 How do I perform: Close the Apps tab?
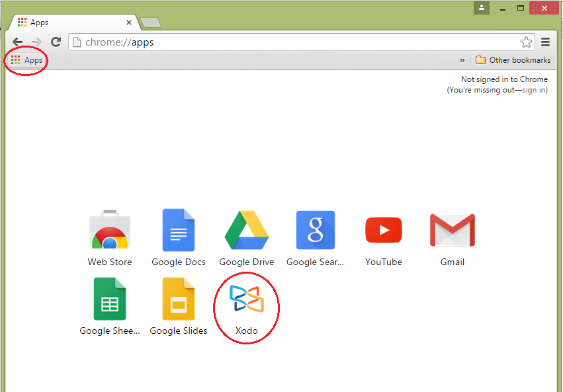[x=129, y=22]
